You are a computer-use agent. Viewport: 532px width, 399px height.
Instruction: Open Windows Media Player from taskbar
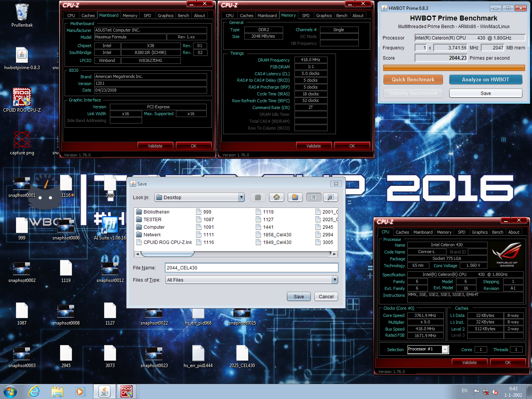80,391
